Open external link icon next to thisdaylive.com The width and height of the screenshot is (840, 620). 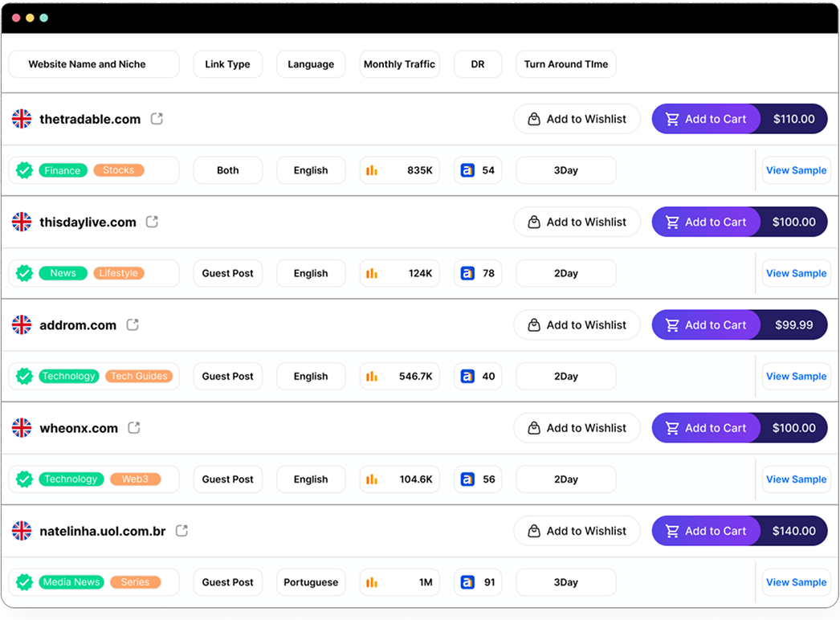tap(152, 222)
